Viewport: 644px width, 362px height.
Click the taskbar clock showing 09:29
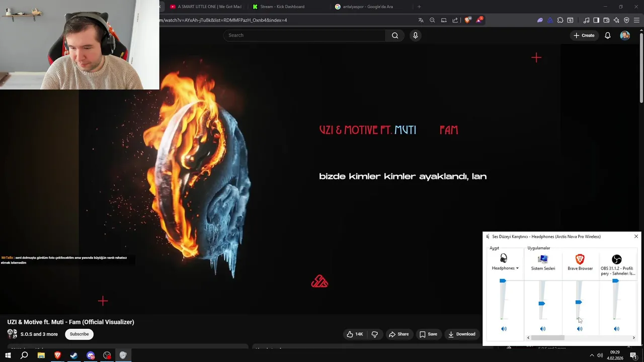(615, 355)
